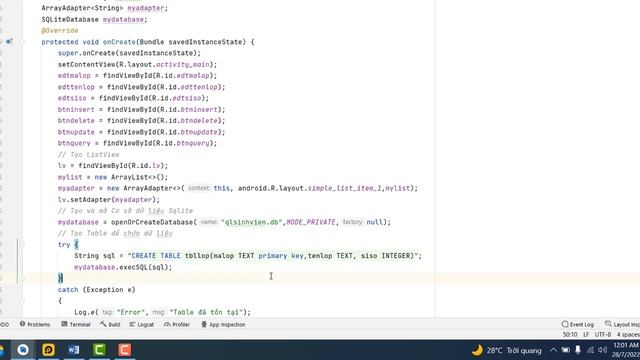Click the onCreate method name
Viewport: 640px width, 360px height.
click(x=119, y=42)
